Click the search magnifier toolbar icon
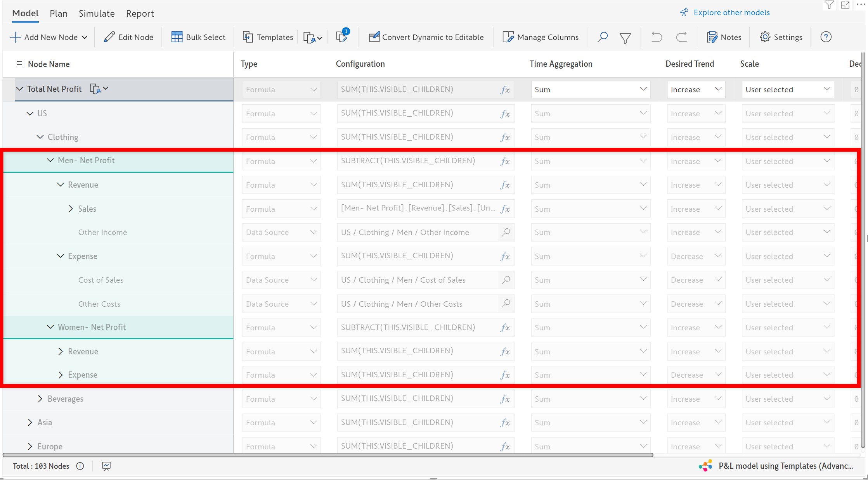 [x=602, y=37]
